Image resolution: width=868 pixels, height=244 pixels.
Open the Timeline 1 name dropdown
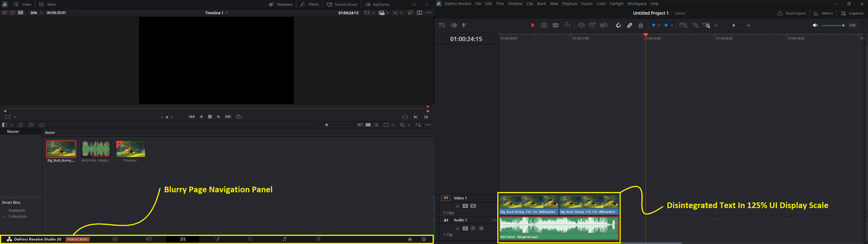216,12
